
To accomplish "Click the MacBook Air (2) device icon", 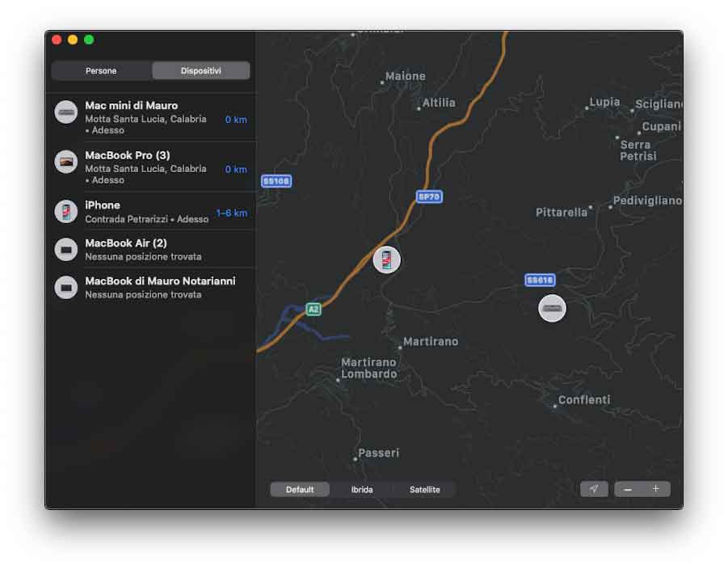I will (x=66, y=250).
